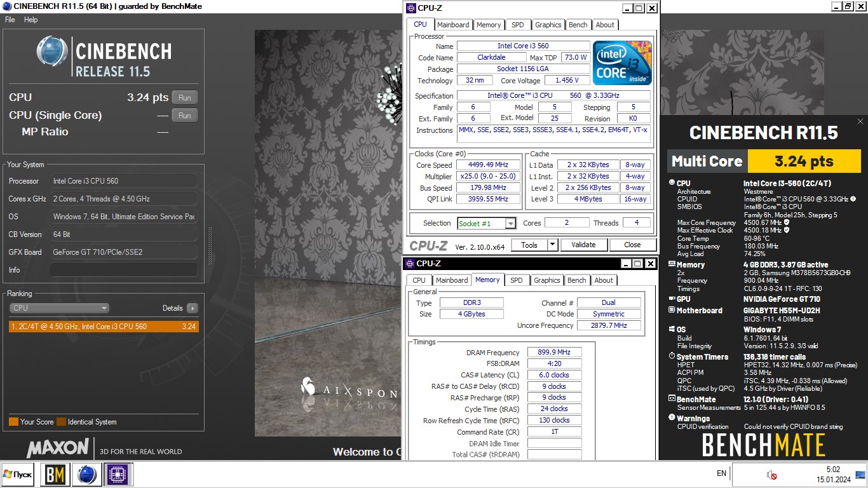Click the Cinebench sphere logo in the left panel

pos(53,52)
